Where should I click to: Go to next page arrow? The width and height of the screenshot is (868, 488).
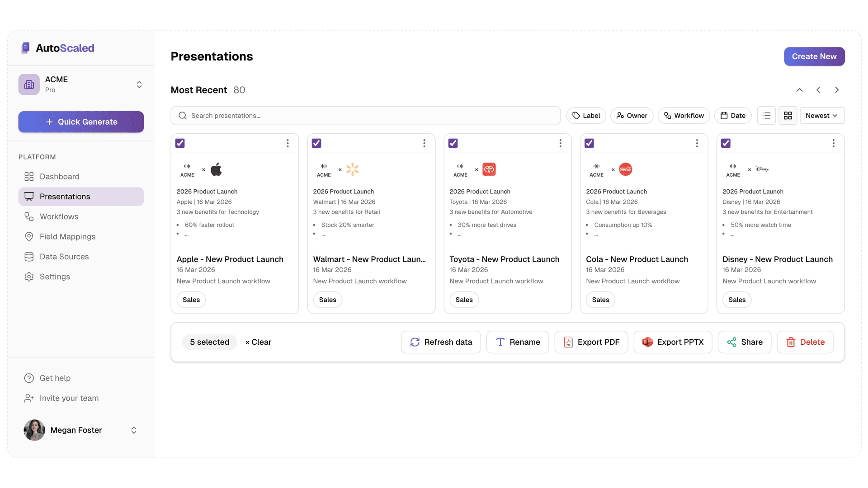[x=837, y=90]
